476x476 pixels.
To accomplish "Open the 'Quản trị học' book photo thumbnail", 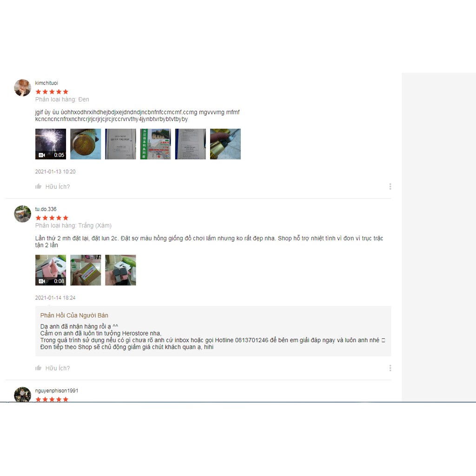I will coord(120,144).
